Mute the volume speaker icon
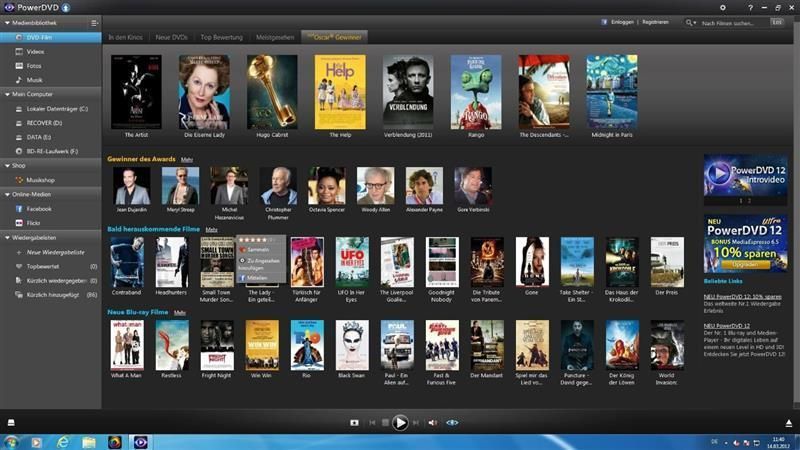This screenshot has width=800, height=450. (x=433, y=423)
